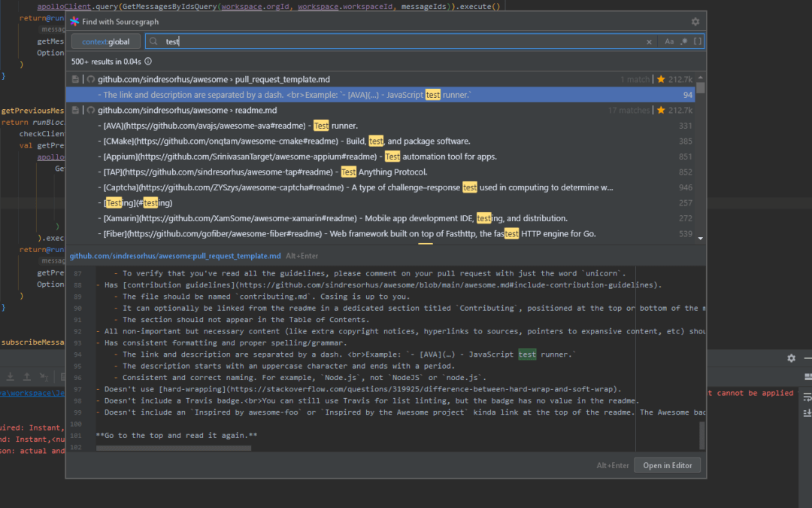Click the results list scrollbar thumb

tap(701, 87)
